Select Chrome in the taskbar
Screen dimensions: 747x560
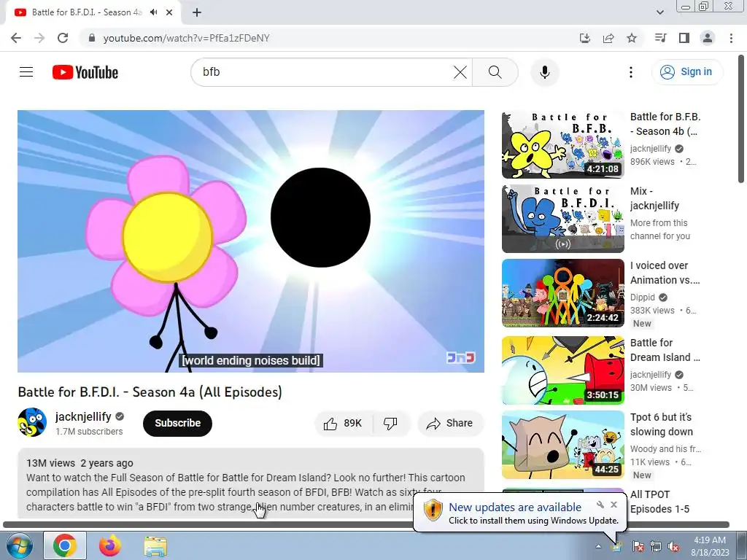(65, 545)
